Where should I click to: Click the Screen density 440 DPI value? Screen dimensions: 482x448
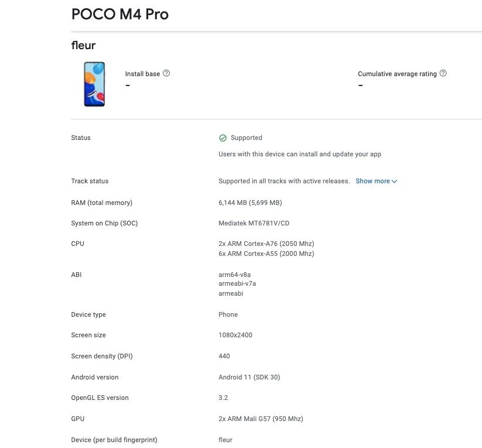(224, 356)
